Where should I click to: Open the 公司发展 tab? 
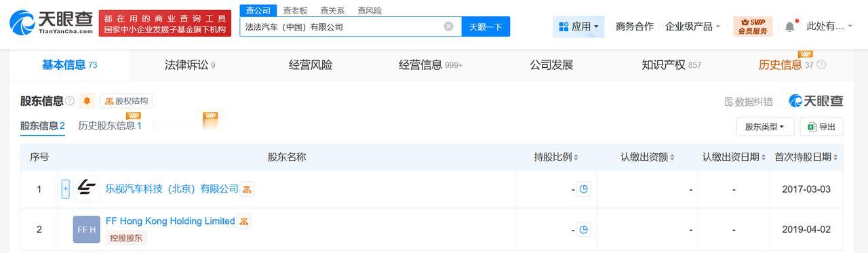(551, 65)
